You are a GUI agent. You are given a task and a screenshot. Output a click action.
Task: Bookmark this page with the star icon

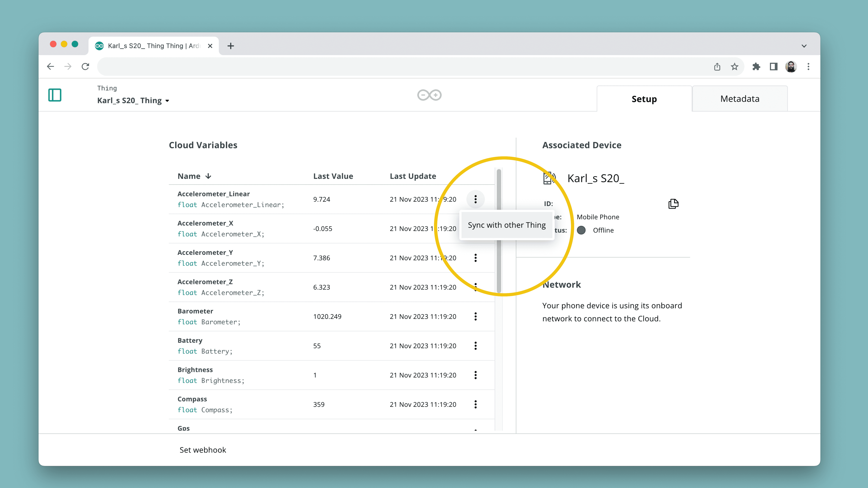coord(735,66)
